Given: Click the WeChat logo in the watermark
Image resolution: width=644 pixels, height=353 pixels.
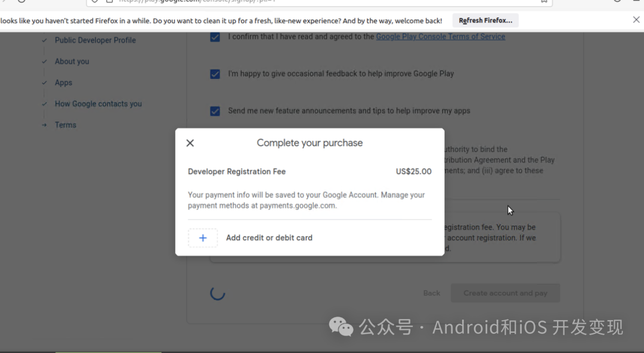Looking at the screenshot, I should [341, 327].
